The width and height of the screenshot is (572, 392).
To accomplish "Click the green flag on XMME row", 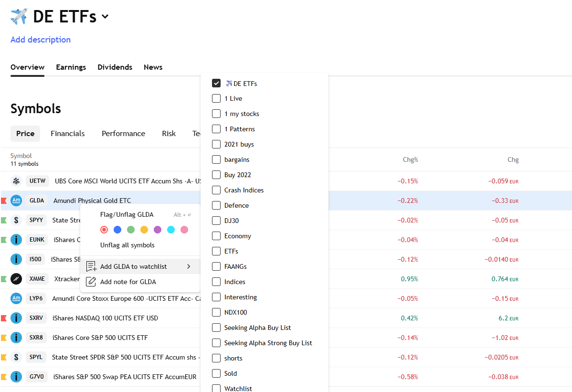I will [x=4, y=279].
